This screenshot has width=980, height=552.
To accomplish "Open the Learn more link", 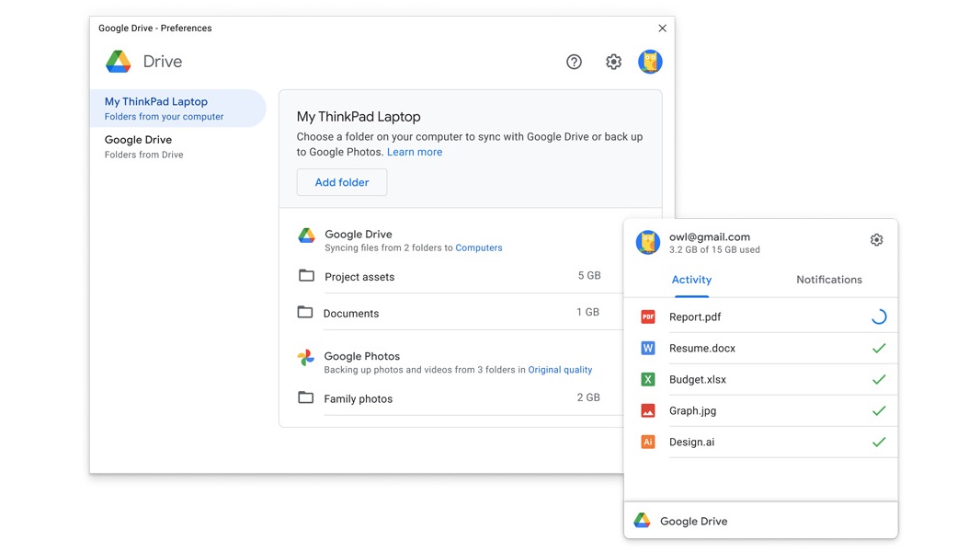I will click(x=415, y=152).
